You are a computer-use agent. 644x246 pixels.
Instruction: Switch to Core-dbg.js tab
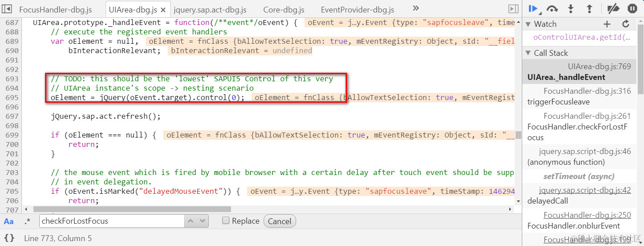(284, 9)
